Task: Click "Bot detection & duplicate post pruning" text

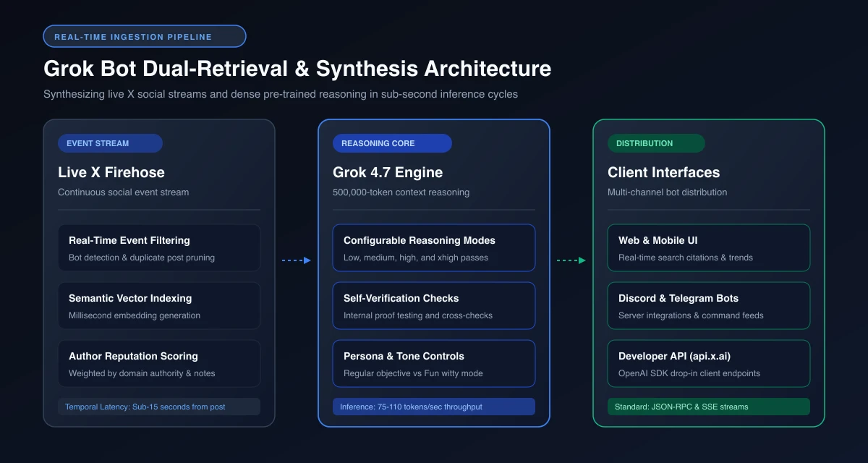Action: [142, 258]
